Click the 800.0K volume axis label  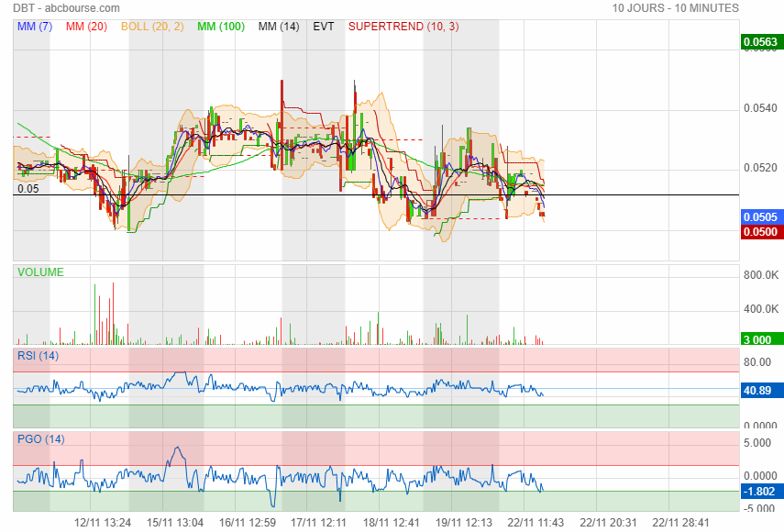(761, 275)
